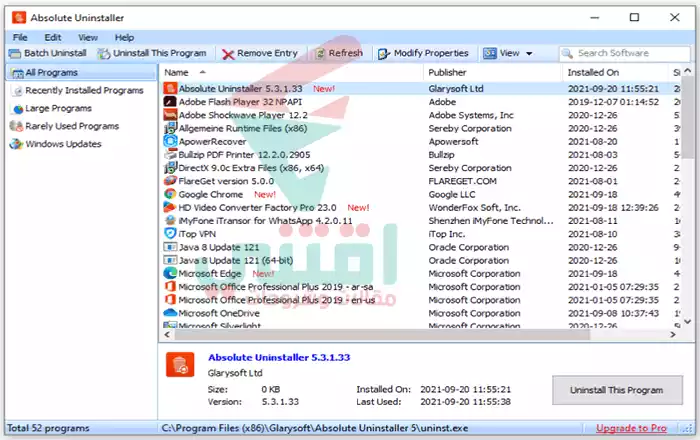Click the Recently Installed Programs sidebar icon

pos(17,91)
